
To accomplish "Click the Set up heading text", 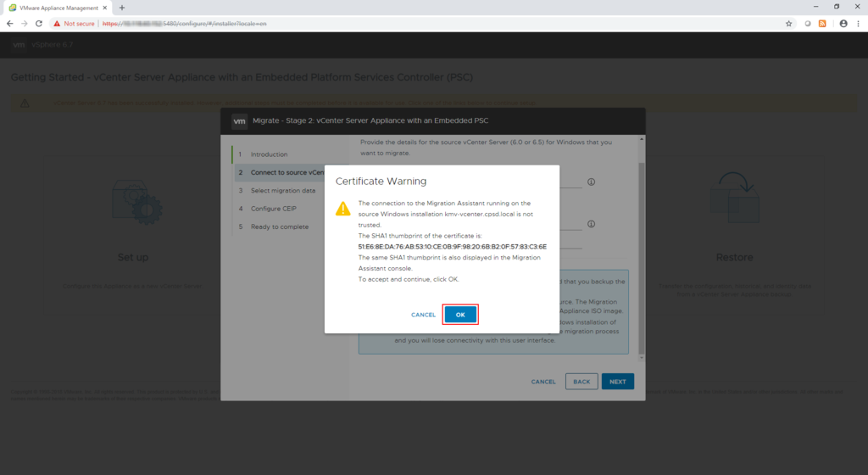I will 133,257.
